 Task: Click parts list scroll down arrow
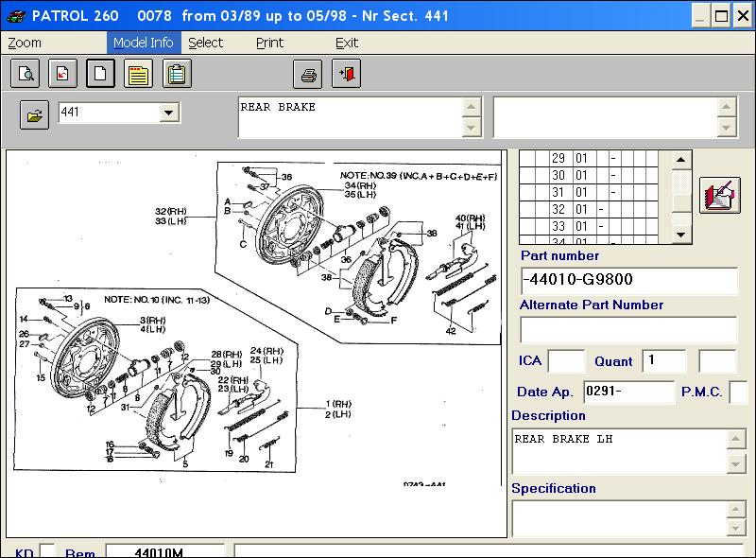point(681,235)
